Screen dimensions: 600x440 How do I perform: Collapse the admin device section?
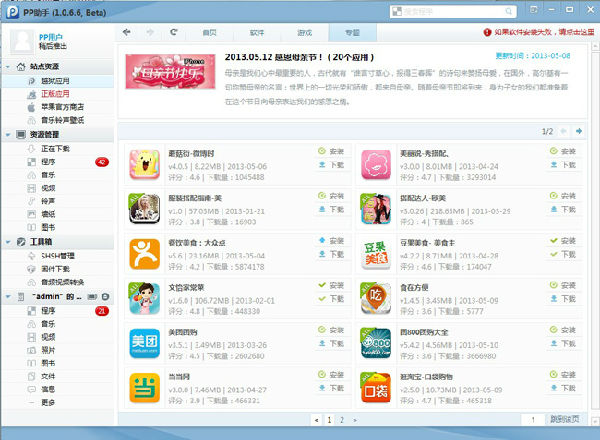(8, 297)
